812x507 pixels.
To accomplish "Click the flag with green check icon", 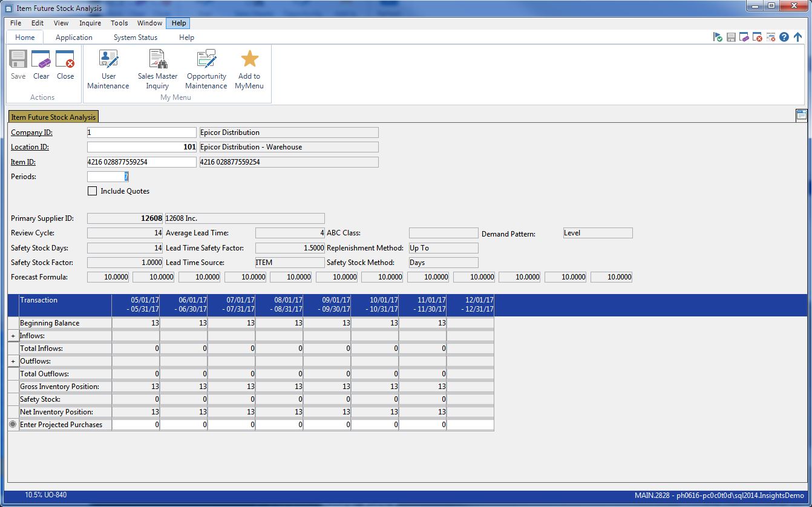I will click(x=718, y=38).
